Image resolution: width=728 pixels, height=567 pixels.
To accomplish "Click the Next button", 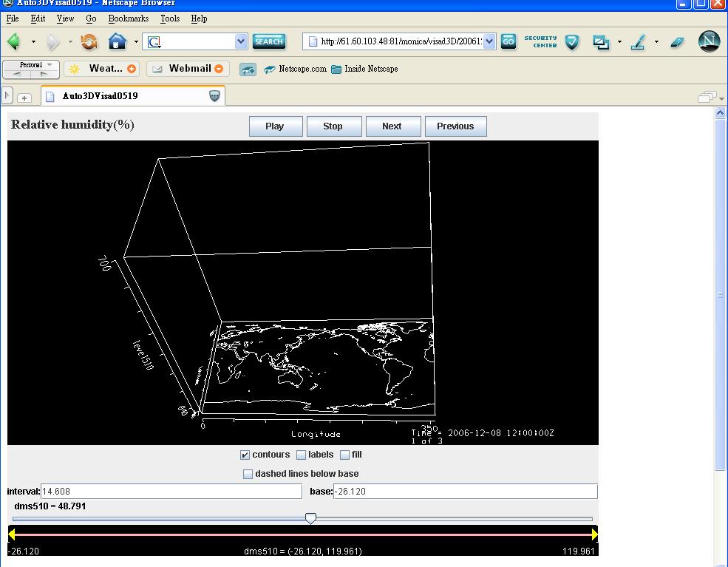I will click(x=392, y=126).
